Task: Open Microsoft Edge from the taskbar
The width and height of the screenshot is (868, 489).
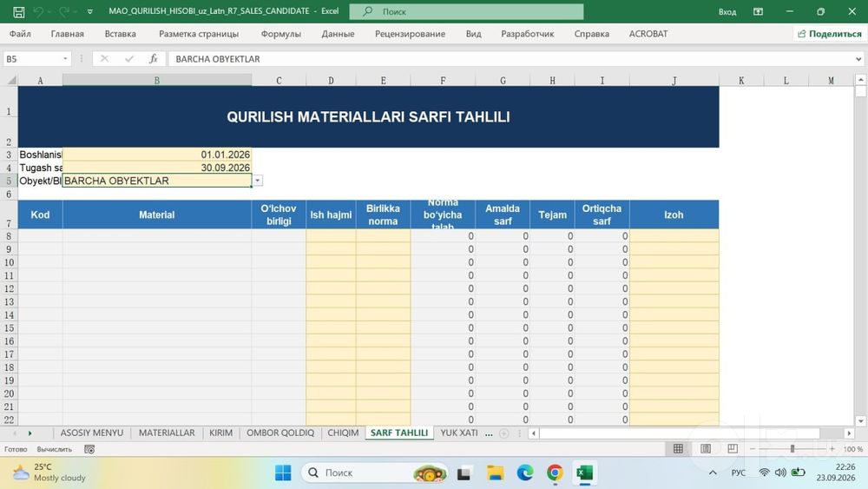Action: (x=525, y=473)
